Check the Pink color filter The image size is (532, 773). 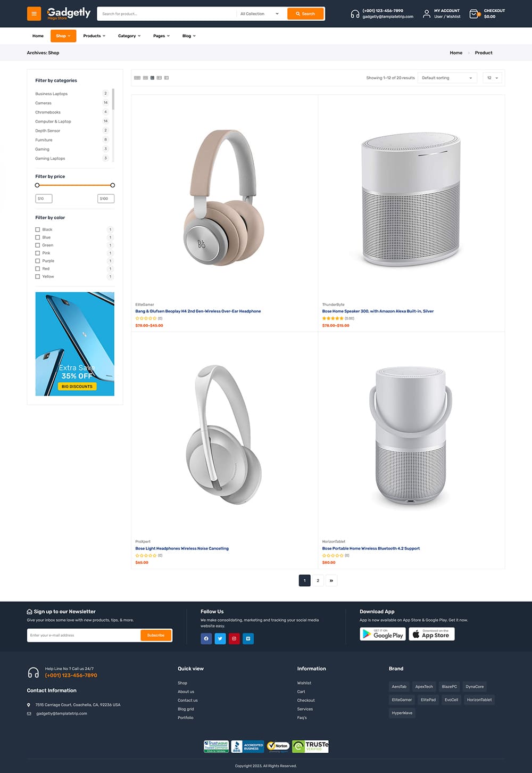pyautogui.click(x=38, y=253)
